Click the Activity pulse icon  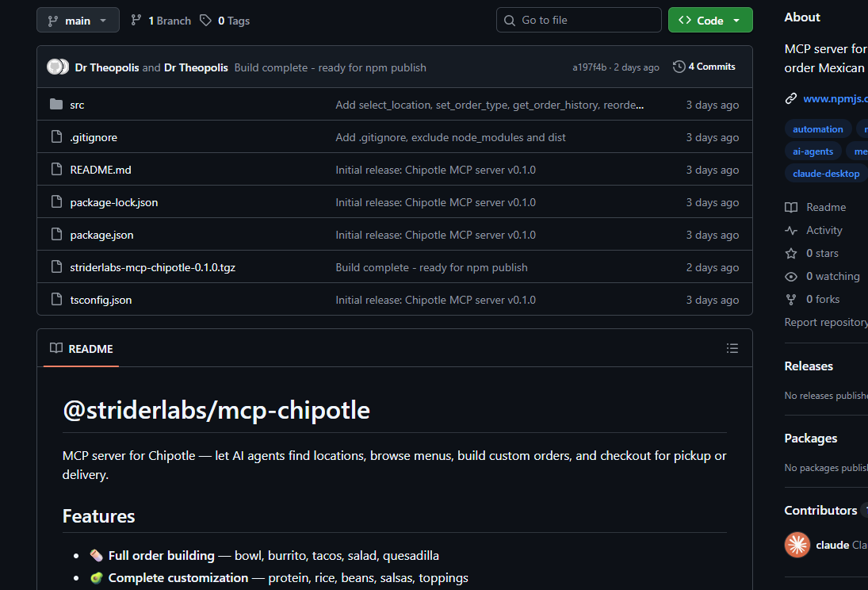pyautogui.click(x=791, y=231)
